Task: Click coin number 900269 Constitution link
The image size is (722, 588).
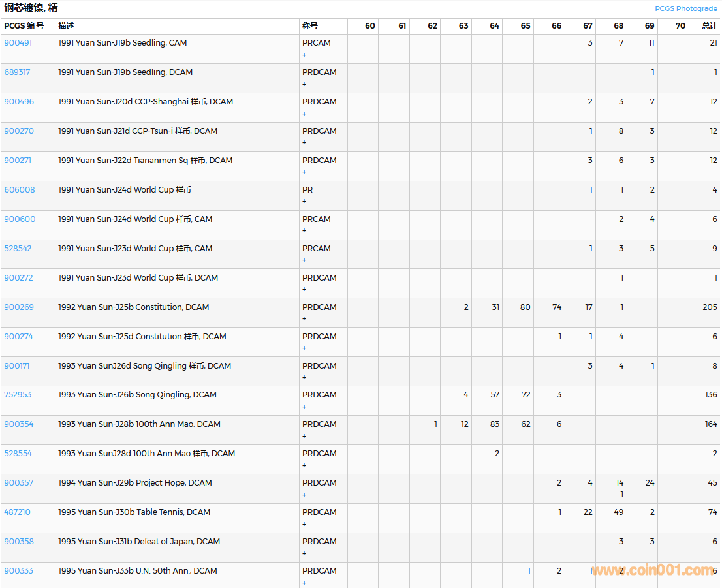Action: tap(18, 307)
